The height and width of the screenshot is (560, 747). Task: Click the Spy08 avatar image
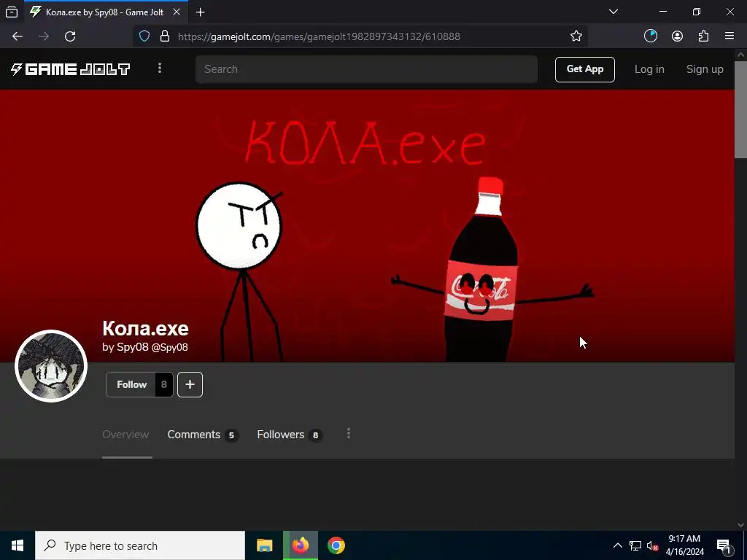click(51, 366)
